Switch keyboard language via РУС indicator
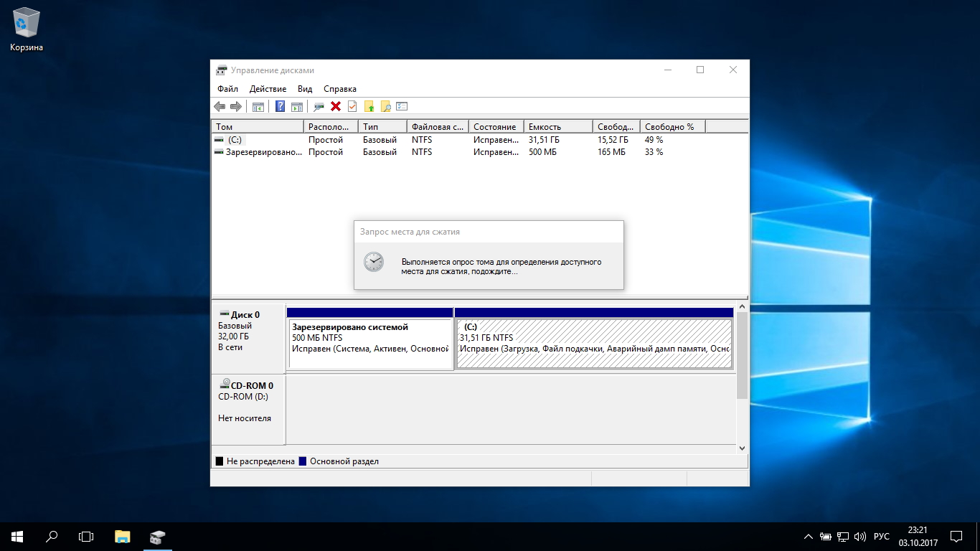Screen dimensions: 980x551 [x=882, y=537]
